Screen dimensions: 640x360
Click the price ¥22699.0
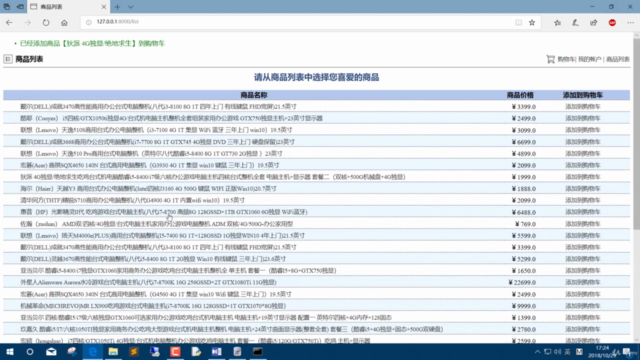pos(522,282)
